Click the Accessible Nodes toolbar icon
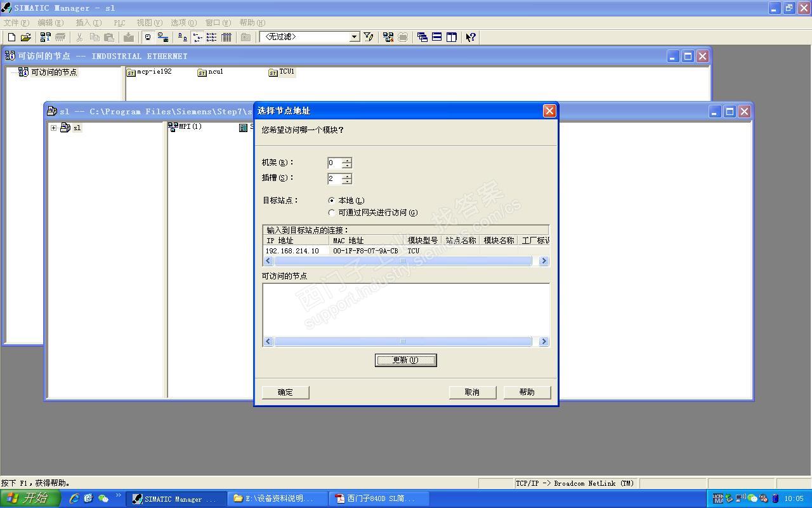 tap(46, 37)
